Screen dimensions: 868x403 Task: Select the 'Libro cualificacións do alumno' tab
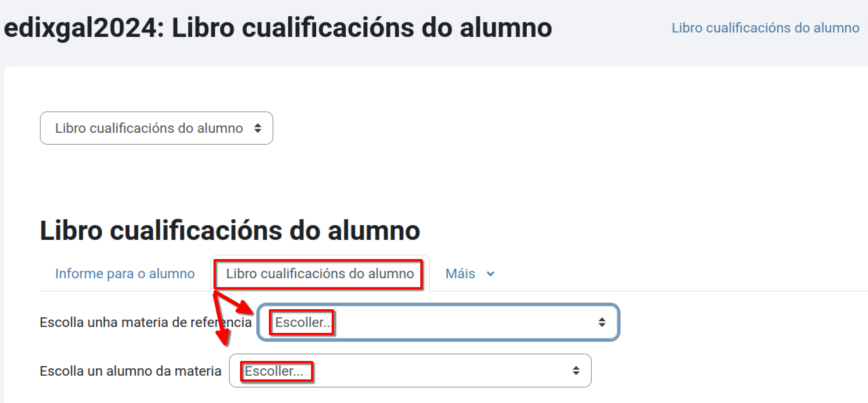click(319, 273)
